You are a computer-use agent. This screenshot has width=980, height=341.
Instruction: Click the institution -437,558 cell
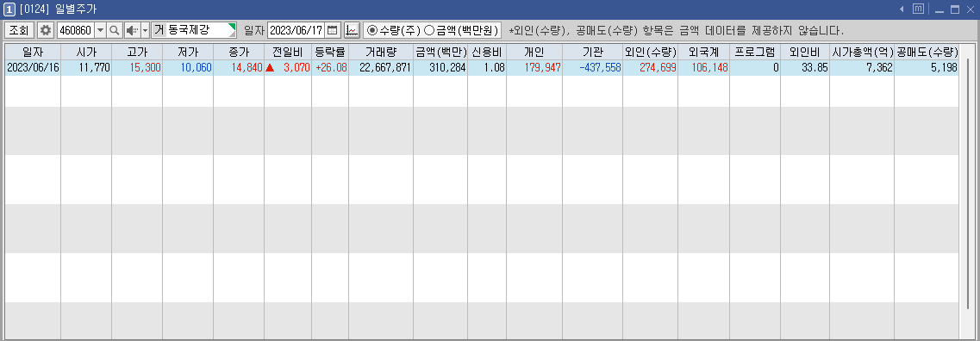(x=592, y=67)
